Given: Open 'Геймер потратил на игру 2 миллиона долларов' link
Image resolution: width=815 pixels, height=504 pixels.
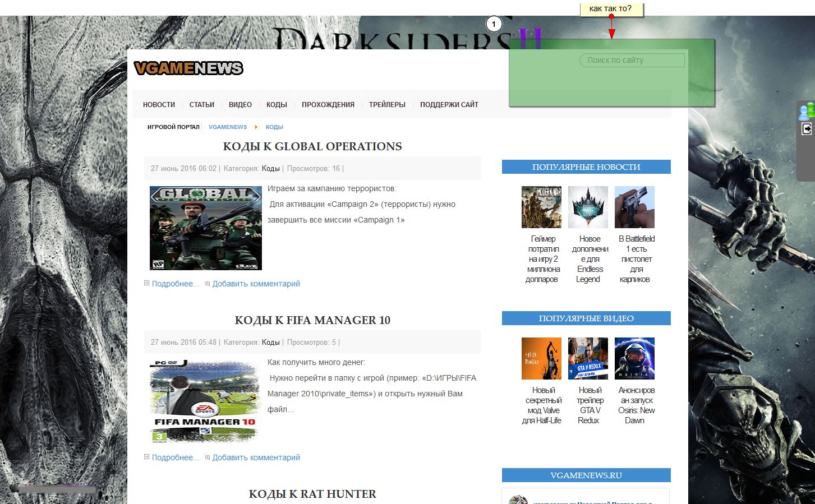Looking at the screenshot, I should [543, 259].
